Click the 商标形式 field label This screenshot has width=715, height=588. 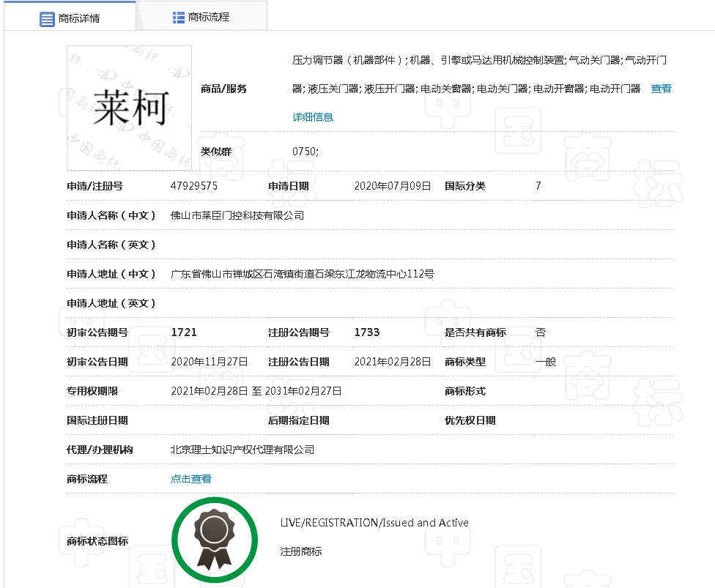(x=465, y=391)
